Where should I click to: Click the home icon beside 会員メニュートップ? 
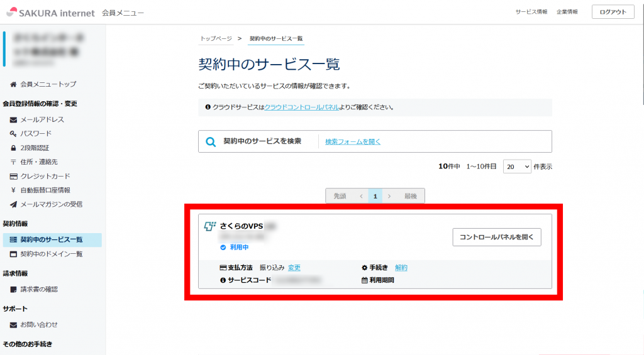point(13,84)
